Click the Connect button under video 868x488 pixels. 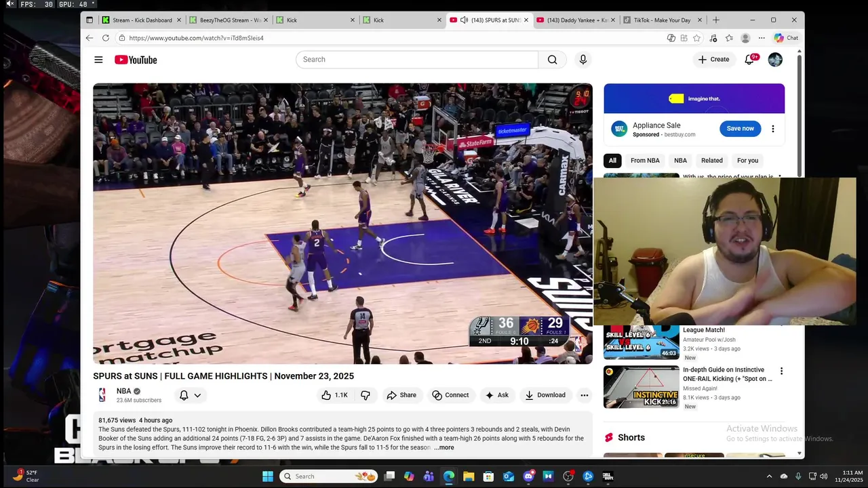[450, 395]
